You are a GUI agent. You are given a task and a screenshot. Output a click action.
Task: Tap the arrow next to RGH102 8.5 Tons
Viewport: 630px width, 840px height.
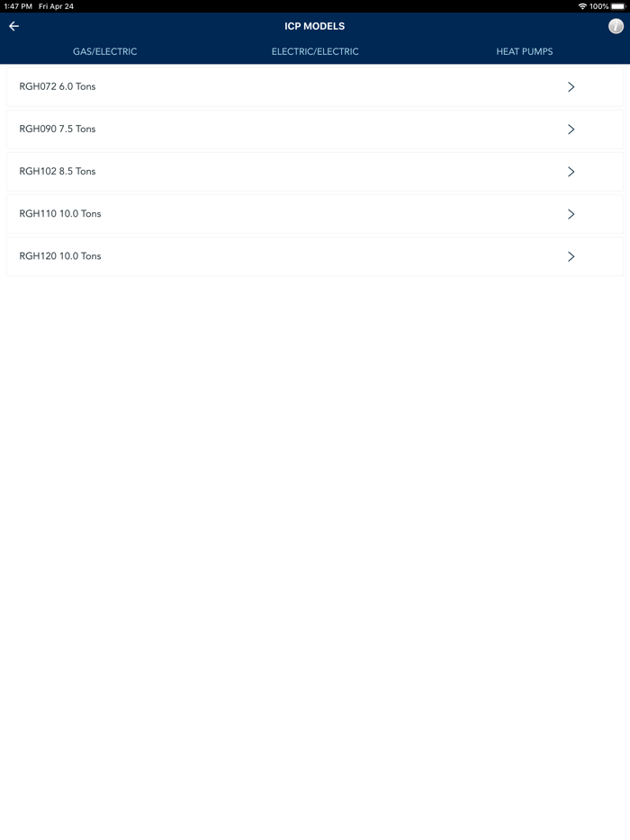[571, 172]
